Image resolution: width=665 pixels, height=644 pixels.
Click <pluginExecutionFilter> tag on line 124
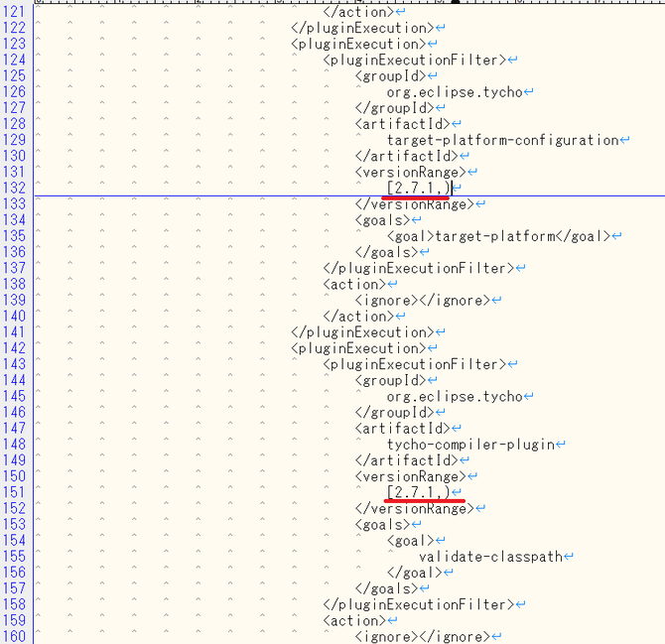[414, 60]
